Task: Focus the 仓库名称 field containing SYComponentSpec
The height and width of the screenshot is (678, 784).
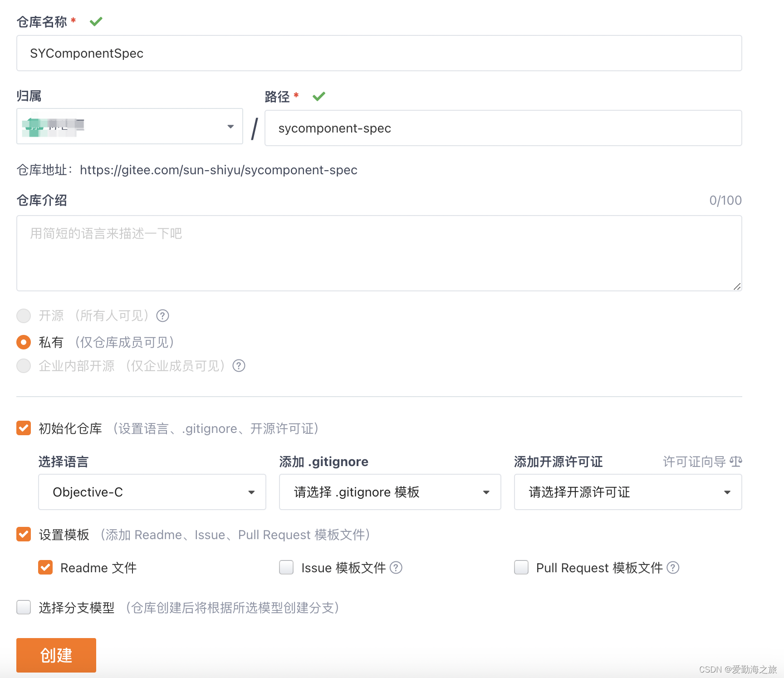Action: pyautogui.click(x=379, y=53)
